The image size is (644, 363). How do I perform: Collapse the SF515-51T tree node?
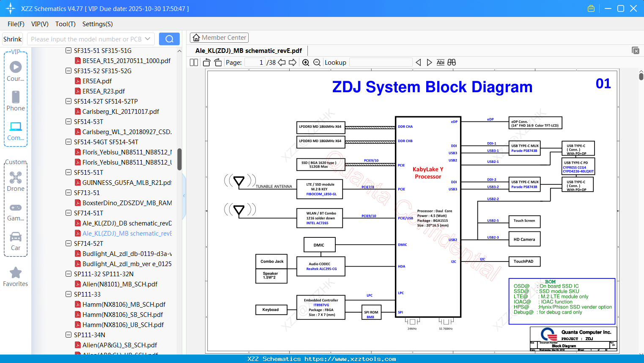click(69, 172)
